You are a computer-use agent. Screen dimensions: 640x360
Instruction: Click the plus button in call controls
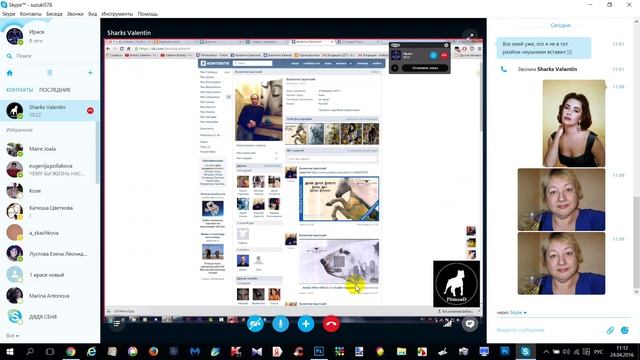[306, 324]
